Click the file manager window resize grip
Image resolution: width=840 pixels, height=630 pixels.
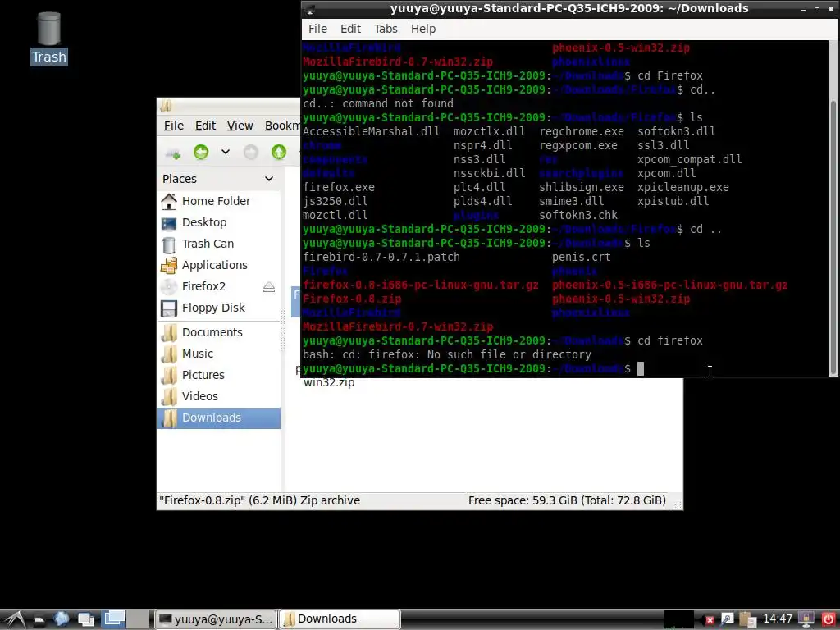678,504
